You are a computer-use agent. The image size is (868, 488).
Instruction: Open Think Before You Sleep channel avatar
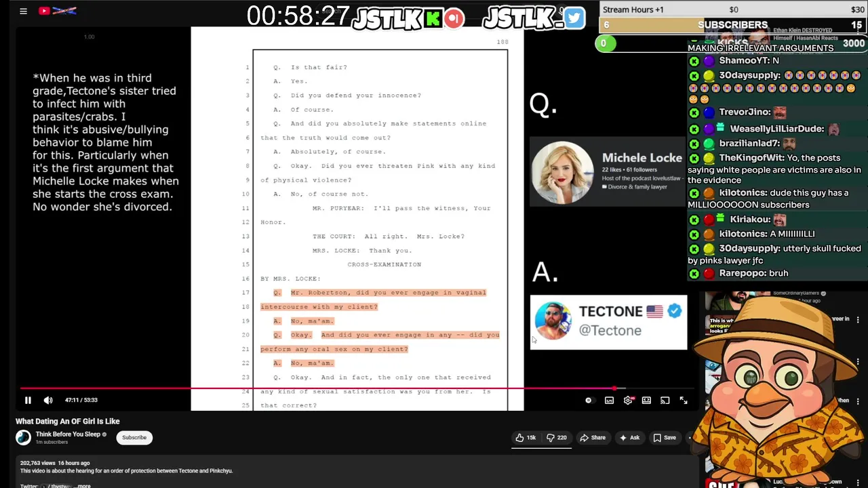click(24, 438)
